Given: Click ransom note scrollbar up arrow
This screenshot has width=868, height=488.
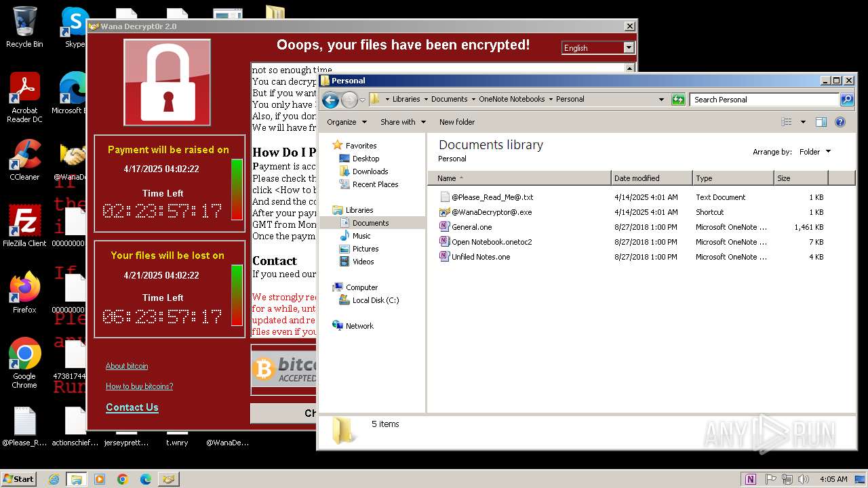Looking at the screenshot, I should (630, 68).
